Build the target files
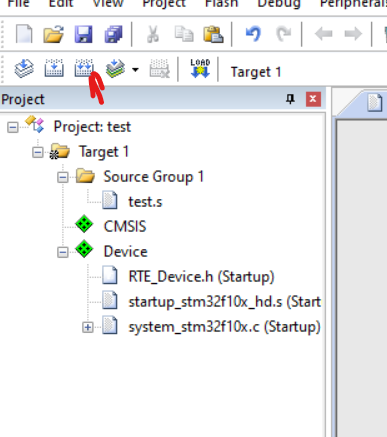The height and width of the screenshot is (437, 387). pyautogui.click(x=54, y=68)
